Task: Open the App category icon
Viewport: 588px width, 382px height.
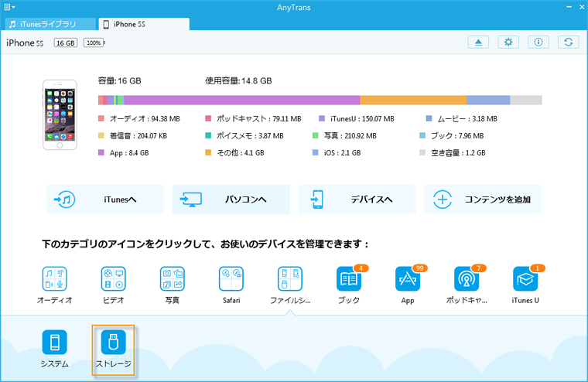Action: coord(408,279)
